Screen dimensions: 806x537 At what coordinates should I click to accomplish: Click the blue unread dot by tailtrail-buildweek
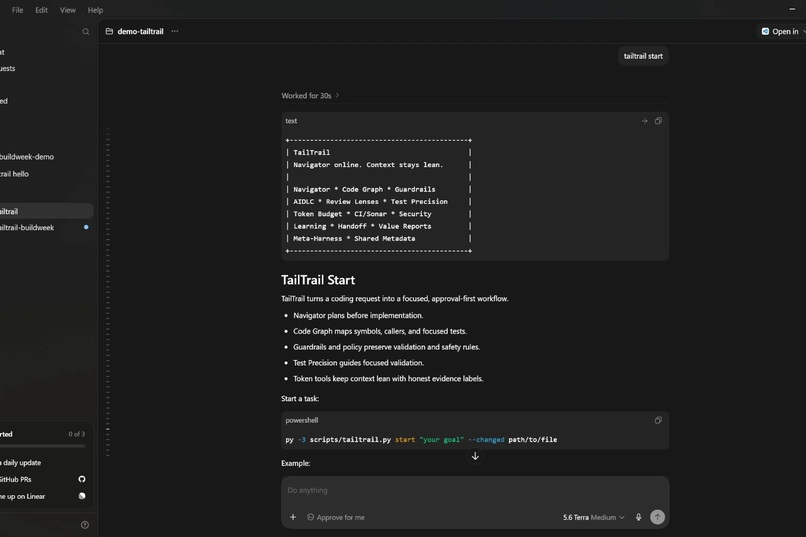tap(86, 227)
